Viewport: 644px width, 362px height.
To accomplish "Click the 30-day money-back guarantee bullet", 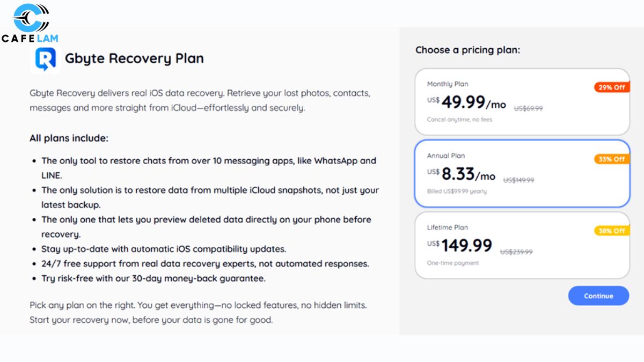I will [x=153, y=278].
